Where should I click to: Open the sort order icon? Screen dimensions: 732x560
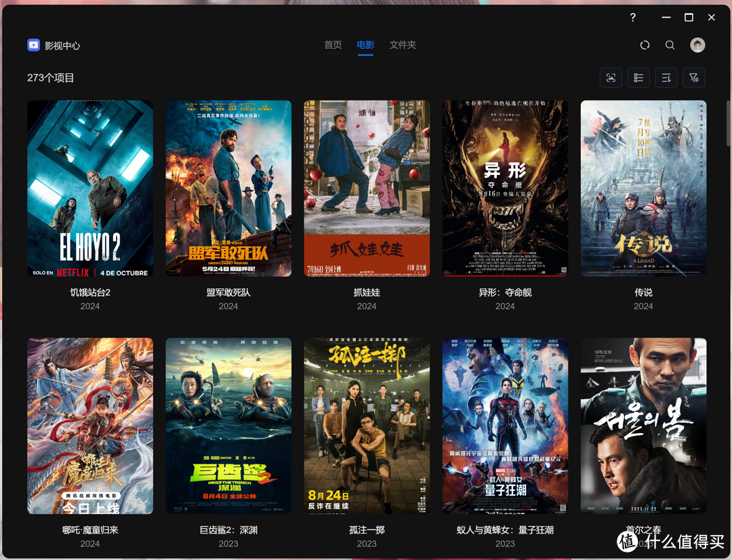click(666, 77)
